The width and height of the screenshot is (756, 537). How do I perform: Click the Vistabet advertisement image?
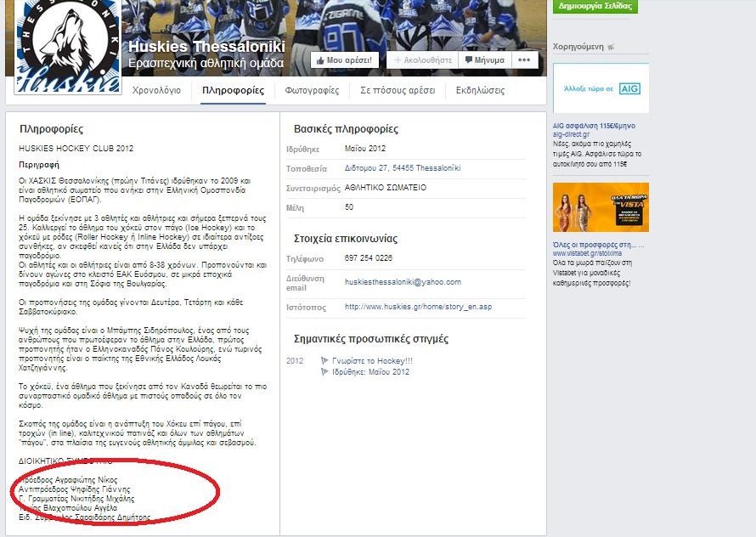(601, 207)
